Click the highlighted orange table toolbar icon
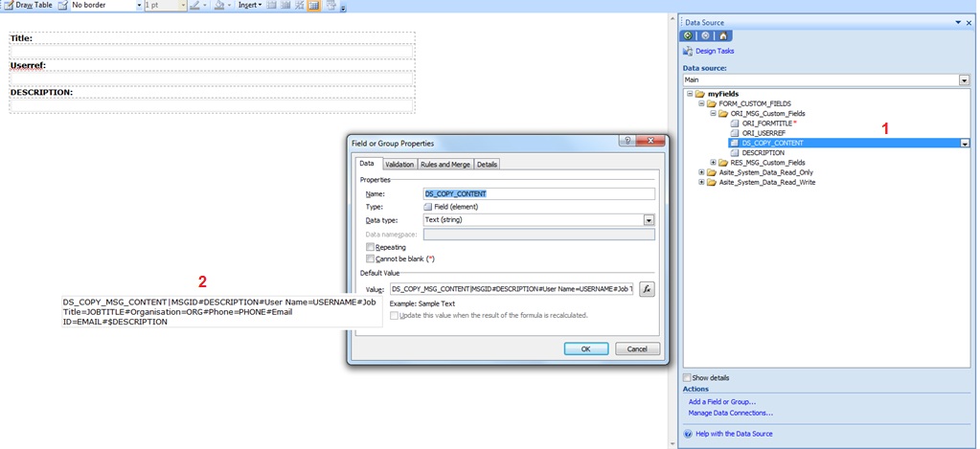 click(x=314, y=5)
